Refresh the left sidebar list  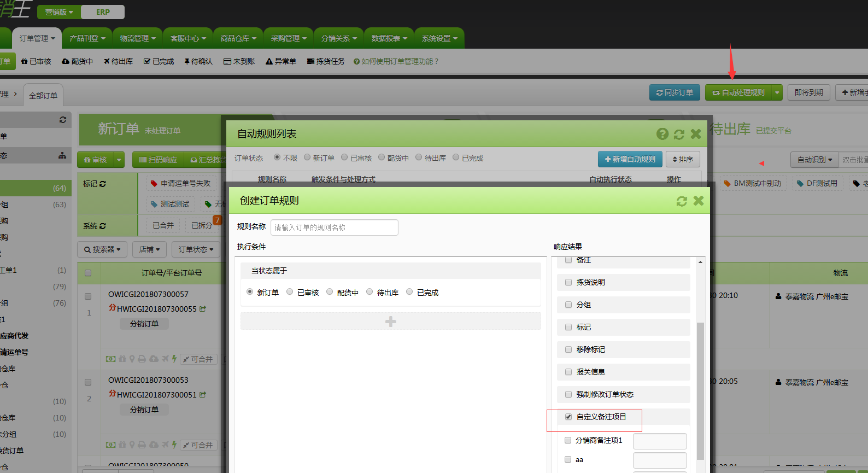[x=63, y=120]
